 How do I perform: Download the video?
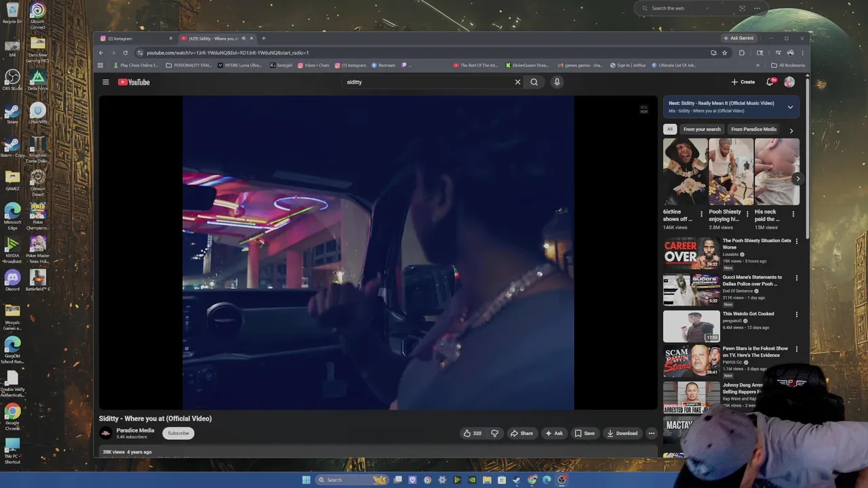[x=622, y=433]
